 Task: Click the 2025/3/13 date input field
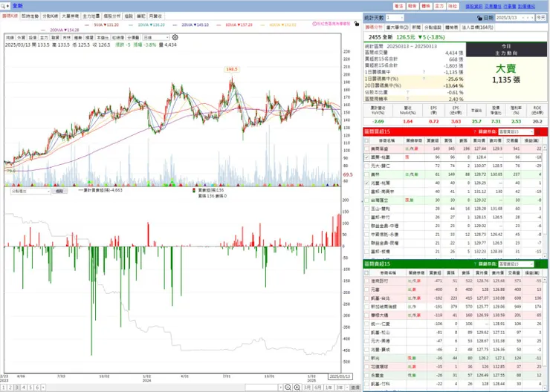point(508,18)
